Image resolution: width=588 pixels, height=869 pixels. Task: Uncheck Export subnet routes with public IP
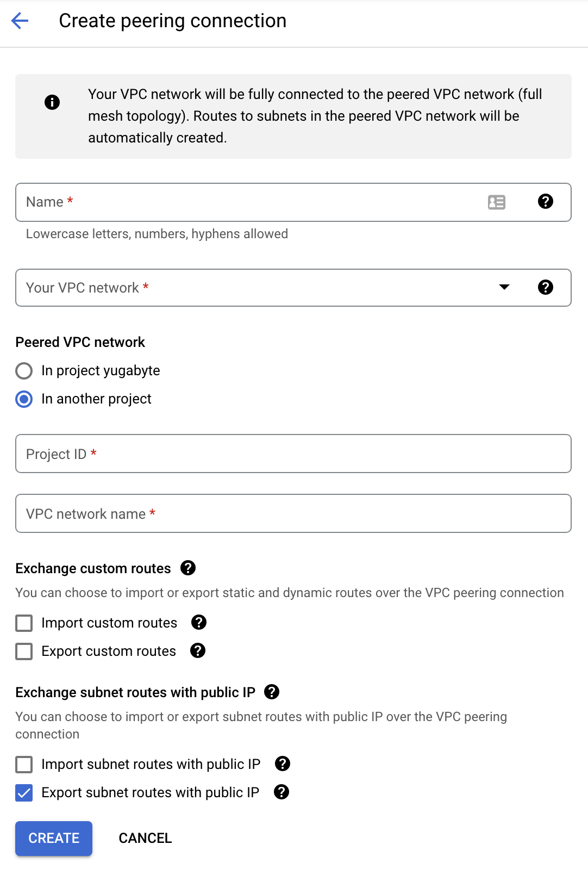(23, 792)
